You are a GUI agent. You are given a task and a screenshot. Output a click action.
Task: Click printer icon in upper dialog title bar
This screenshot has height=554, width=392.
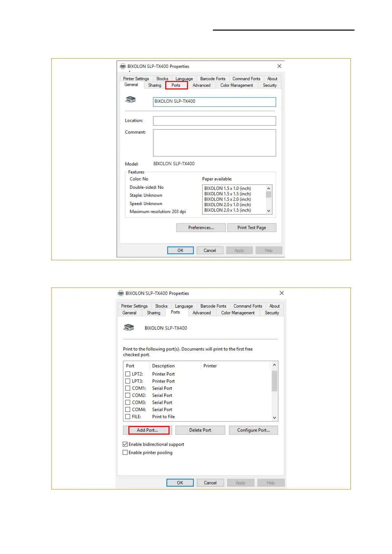(x=123, y=66)
